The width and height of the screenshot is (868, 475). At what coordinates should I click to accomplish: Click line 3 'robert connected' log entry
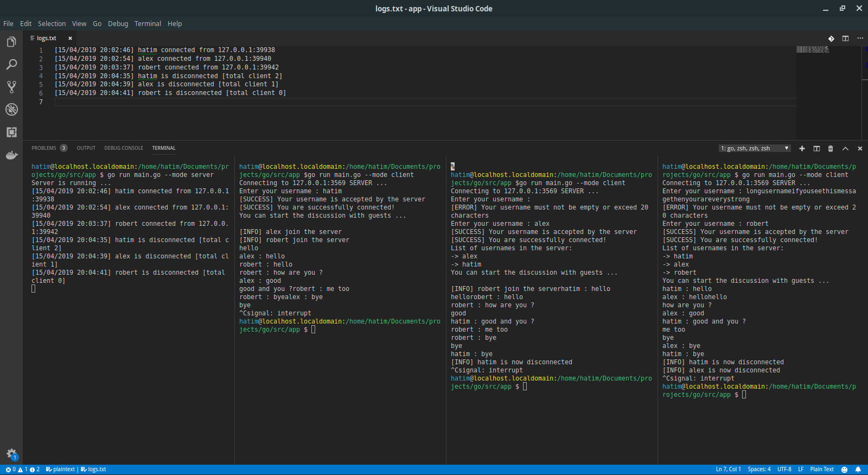(x=167, y=67)
